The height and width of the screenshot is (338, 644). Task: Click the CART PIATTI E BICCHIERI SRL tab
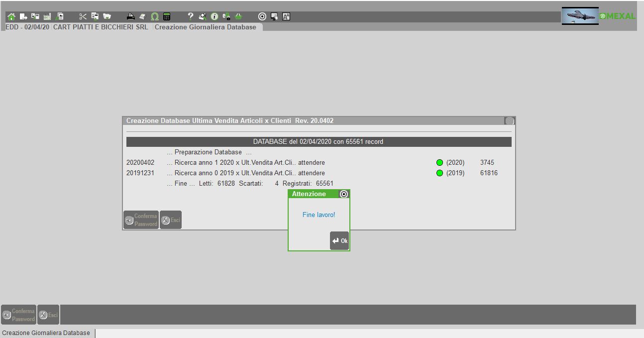(x=101, y=27)
